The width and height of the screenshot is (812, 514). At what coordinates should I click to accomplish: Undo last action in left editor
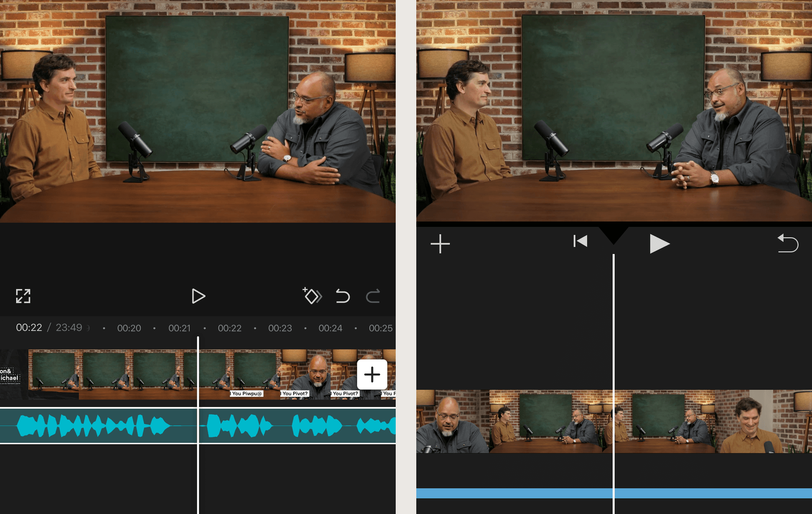[x=343, y=296]
